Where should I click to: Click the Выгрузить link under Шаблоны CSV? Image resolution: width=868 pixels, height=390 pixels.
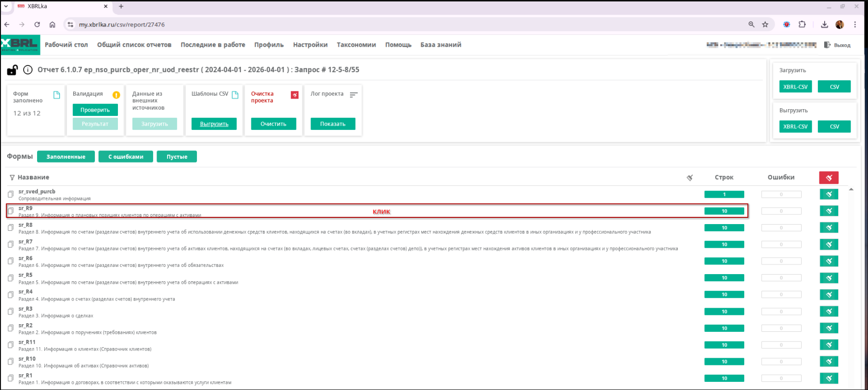(214, 124)
